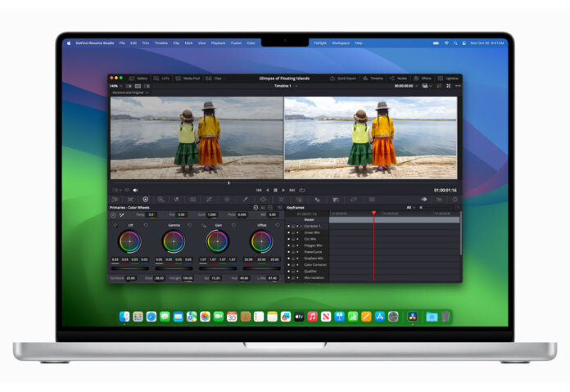Click the Gain master wheel slider

coord(218,268)
